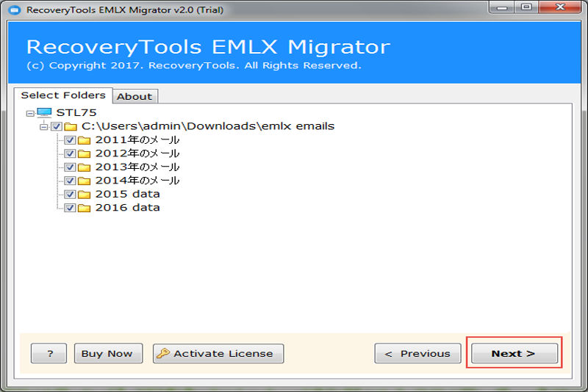Switch to the Select Folders tab
This screenshot has height=392, width=588.
(63, 95)
